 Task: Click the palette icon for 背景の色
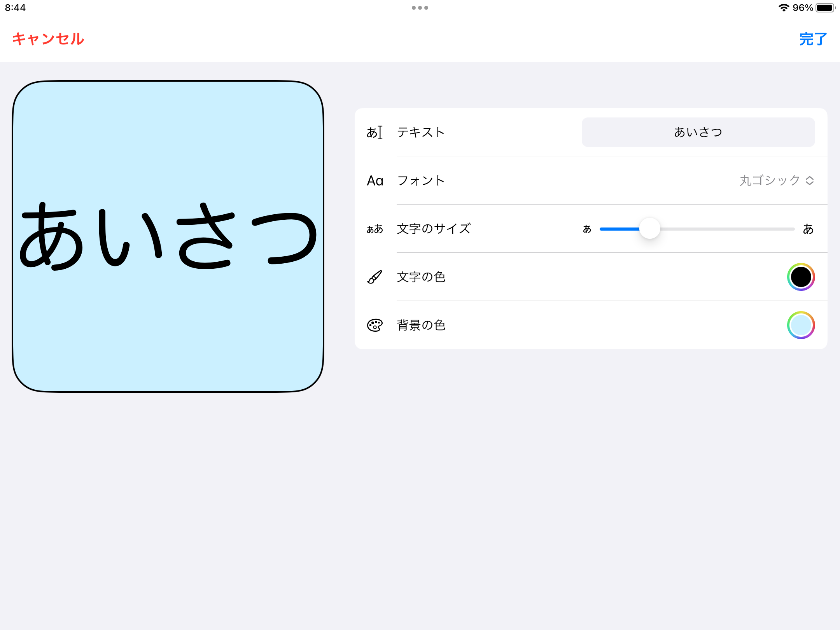tap(374, 325)
